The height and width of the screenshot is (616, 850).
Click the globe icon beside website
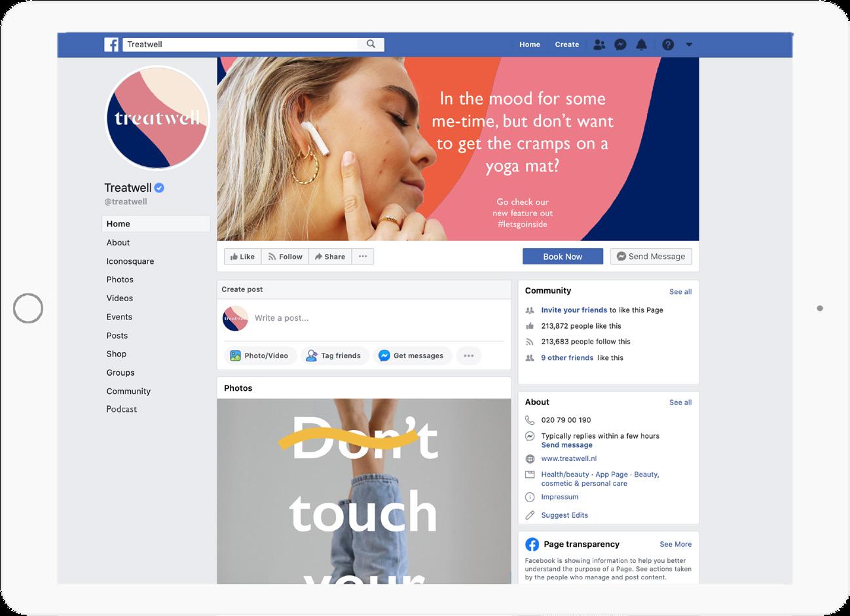point(530,459)
